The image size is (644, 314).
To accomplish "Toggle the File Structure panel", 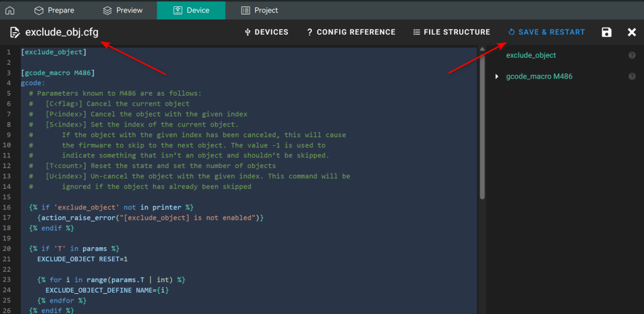I will point(451,32).
